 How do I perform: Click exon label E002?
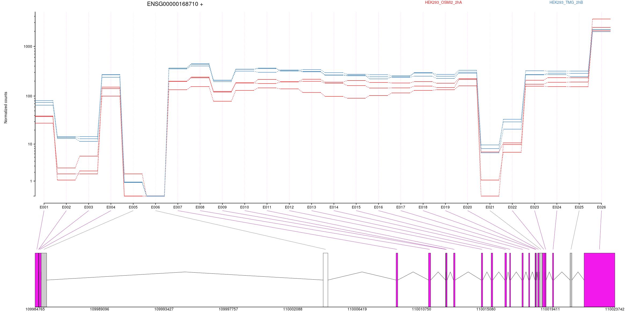[x=66, y=207]
